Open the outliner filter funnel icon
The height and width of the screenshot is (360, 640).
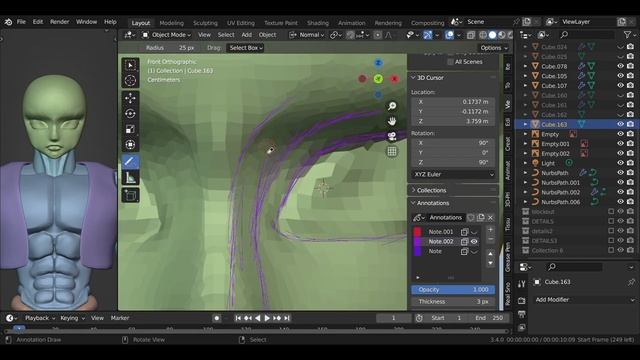(x=627, y=35)
